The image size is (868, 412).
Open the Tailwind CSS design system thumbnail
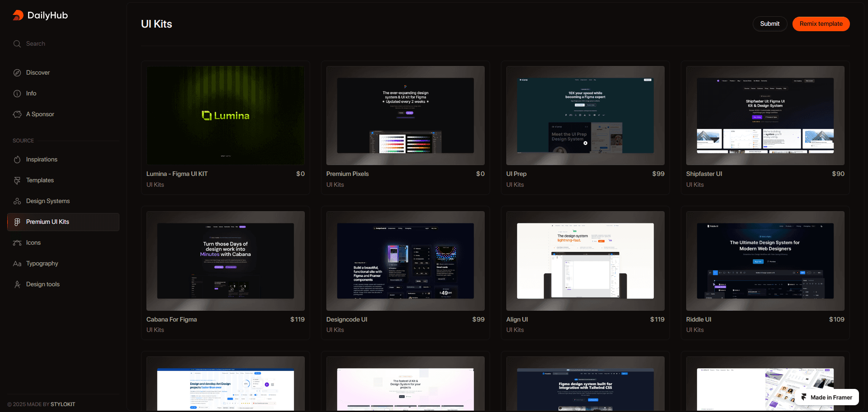point(585,384)
